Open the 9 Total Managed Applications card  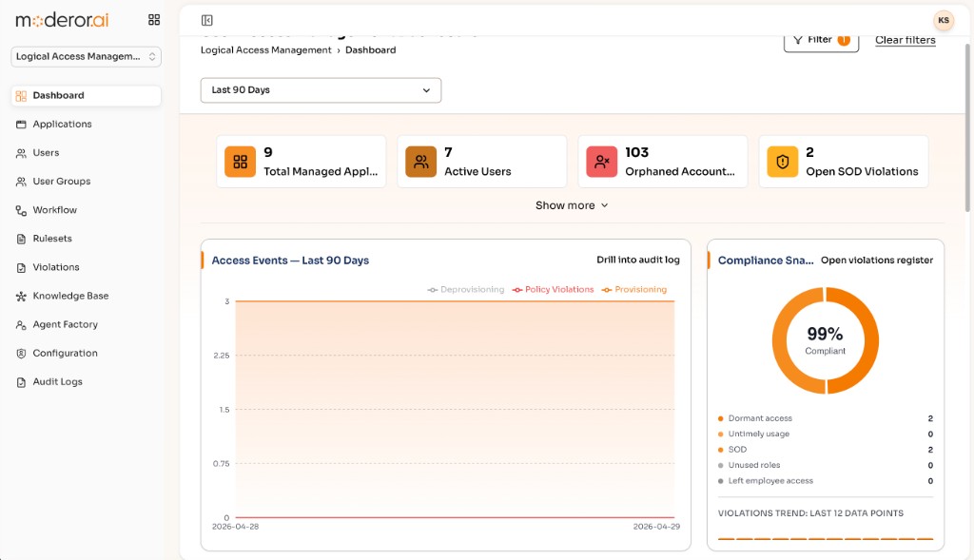(302, 162)
